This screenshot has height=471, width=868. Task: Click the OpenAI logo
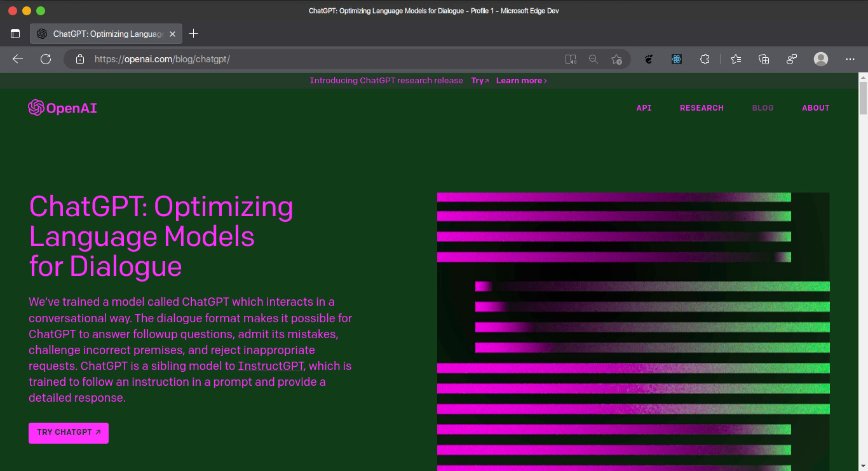62,108
